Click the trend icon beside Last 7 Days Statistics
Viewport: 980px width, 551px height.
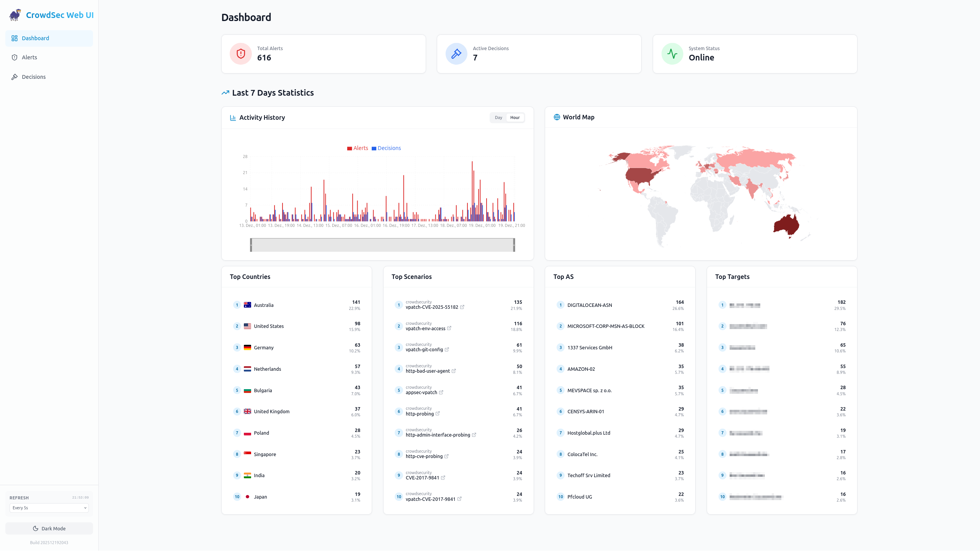coord(225,93)
